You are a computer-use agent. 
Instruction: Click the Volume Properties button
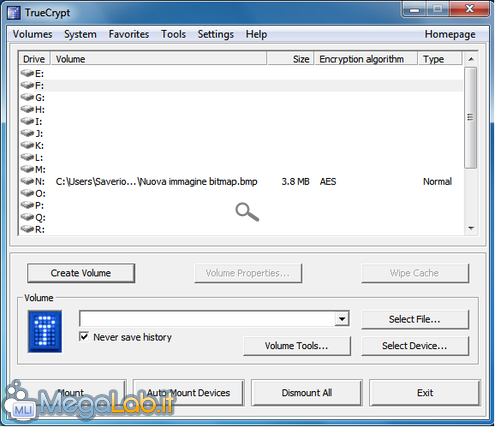pos(248,273)
